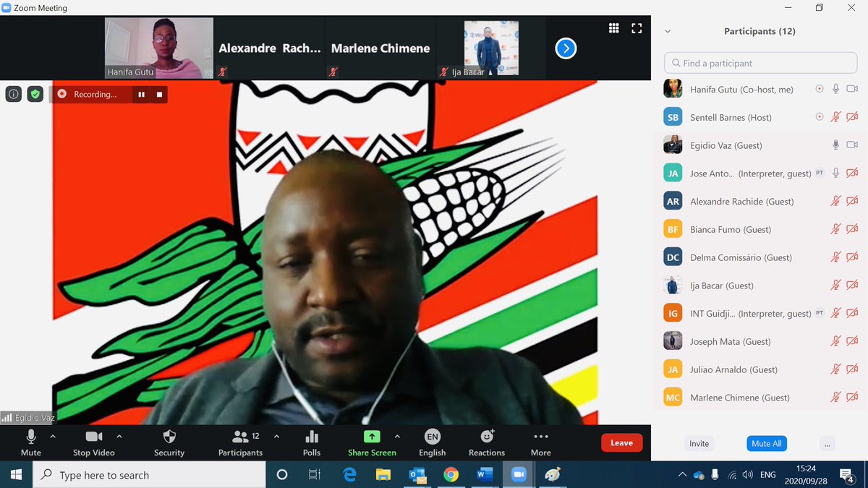Screen dimensions: 868x488
Task: Show next participants with blue arrow
Action: tap(566, 48)
